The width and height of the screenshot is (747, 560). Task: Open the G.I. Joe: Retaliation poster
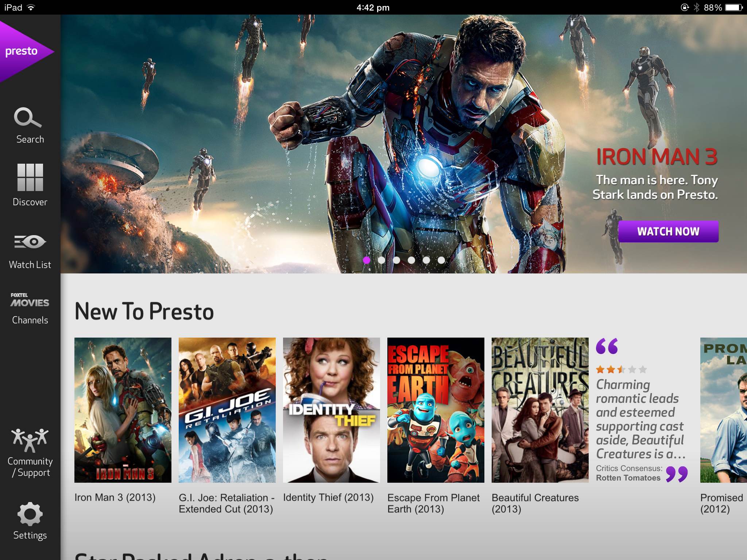coord(227,410)
